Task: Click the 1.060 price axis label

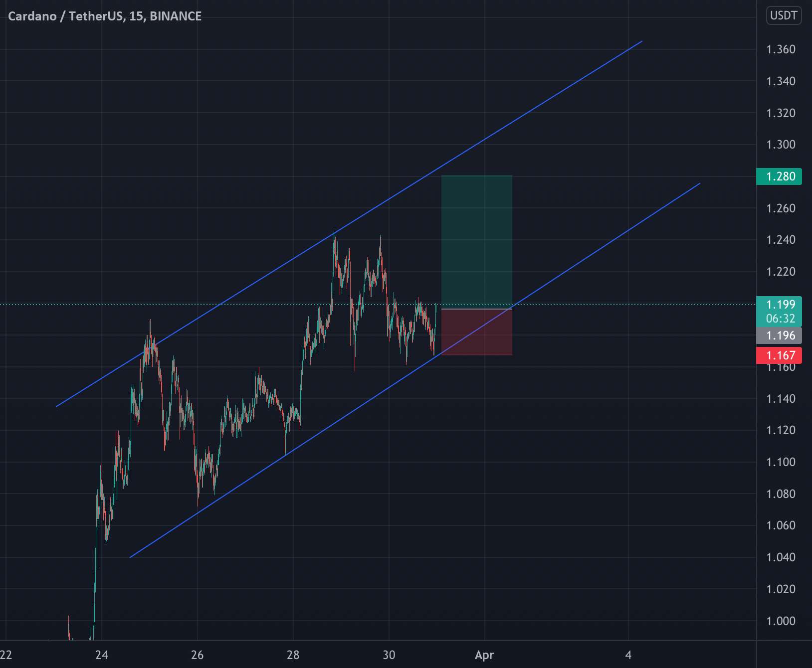Action: [x=781, y=525]
